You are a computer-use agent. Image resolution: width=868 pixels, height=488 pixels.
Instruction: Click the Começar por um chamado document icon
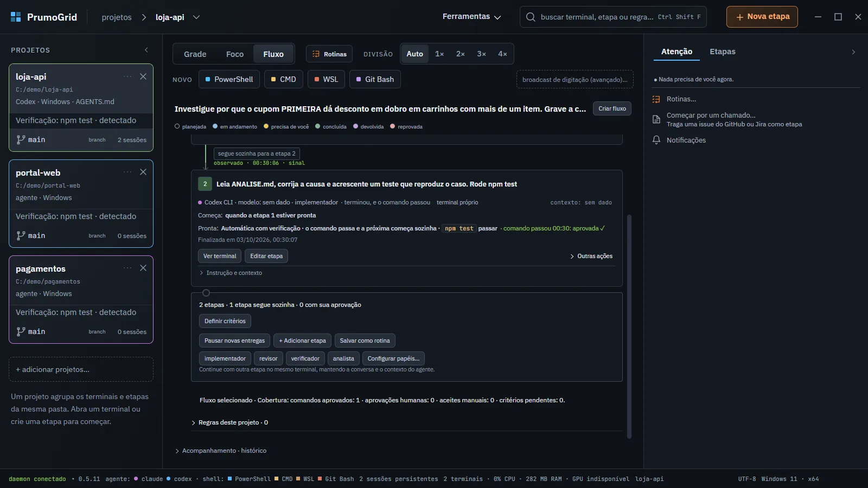pos(656,119)
